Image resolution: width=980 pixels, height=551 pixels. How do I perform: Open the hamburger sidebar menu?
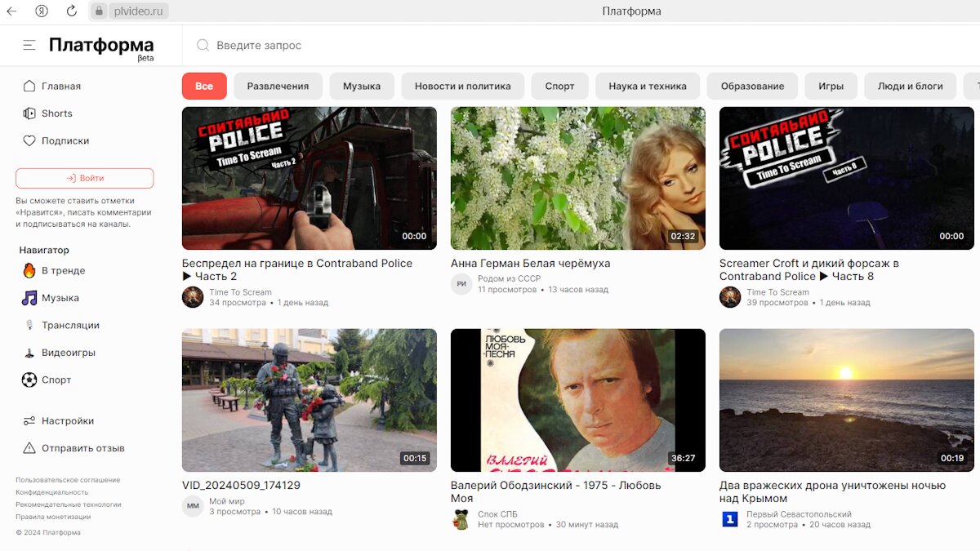pyautogui.click(x=29, y=46)
